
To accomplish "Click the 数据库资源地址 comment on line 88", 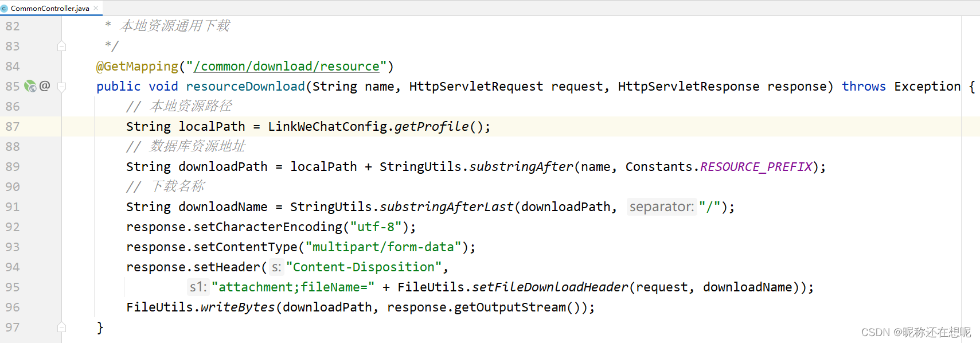I will coord(198,146).
